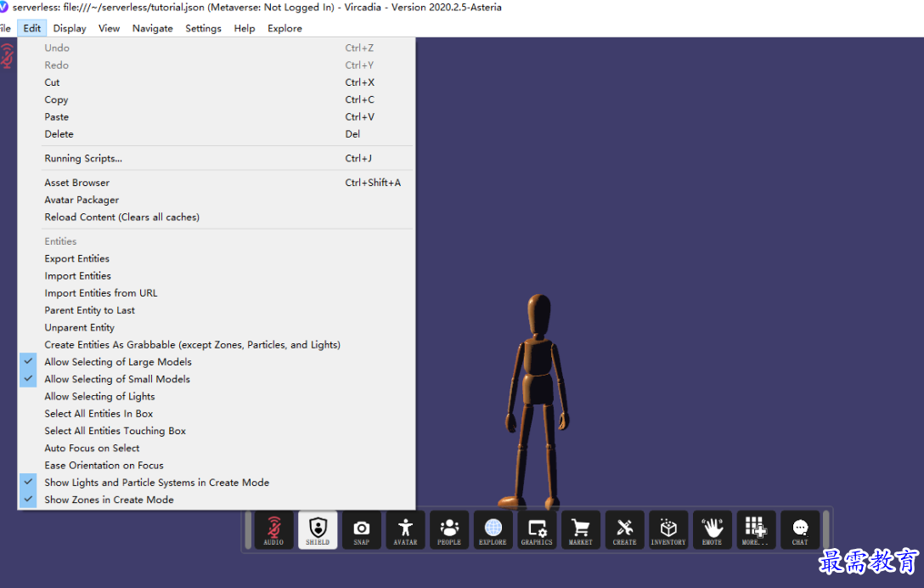Open the Explore menu
This screenshot has width=924, height=588.
tap(285, 28)
